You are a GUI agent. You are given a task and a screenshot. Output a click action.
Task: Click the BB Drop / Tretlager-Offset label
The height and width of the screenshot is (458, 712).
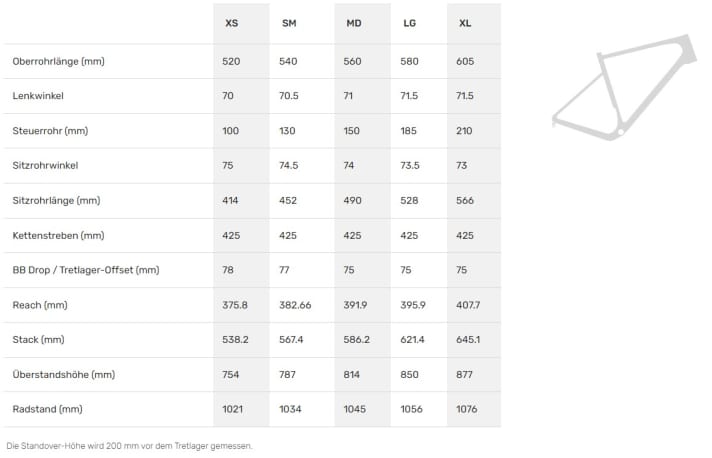[x=86, y=270]
